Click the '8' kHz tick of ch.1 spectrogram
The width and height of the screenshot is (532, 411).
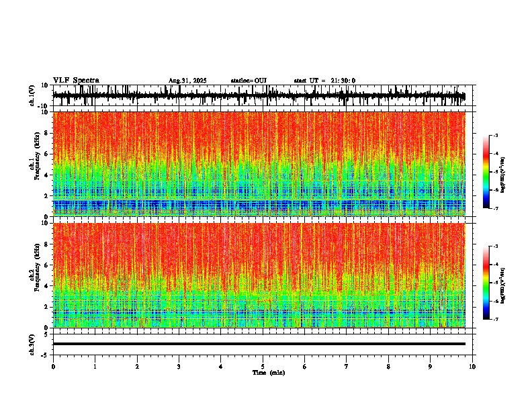(47, 133)
